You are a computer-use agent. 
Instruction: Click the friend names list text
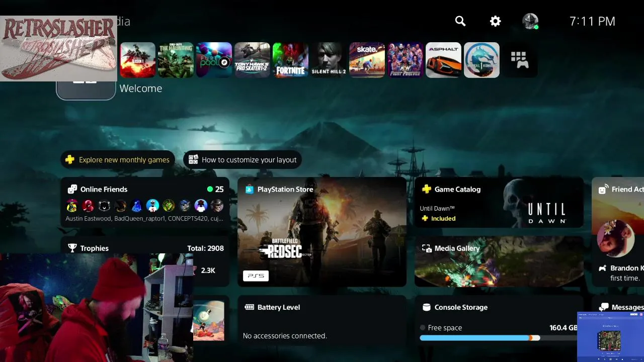point(144,219)
